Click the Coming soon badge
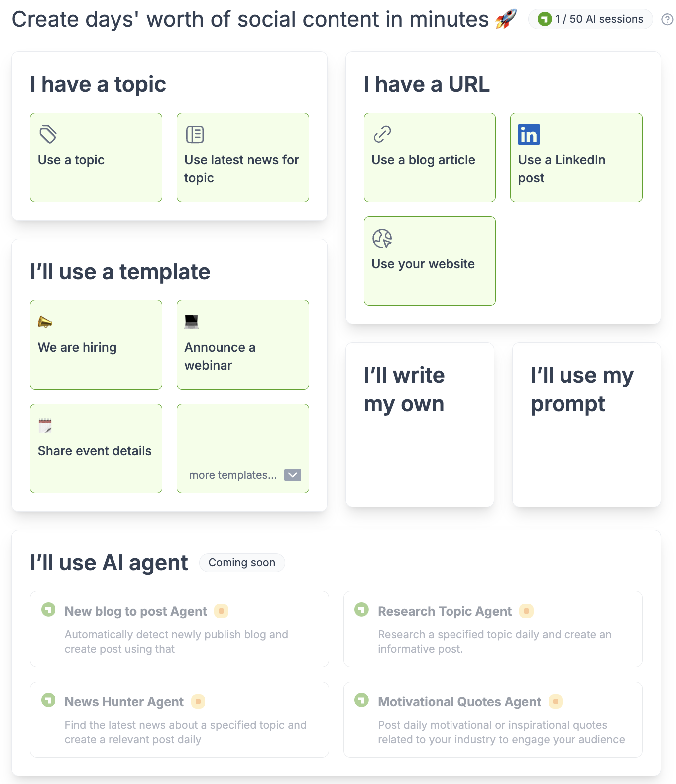 click(x=242, y=563)
